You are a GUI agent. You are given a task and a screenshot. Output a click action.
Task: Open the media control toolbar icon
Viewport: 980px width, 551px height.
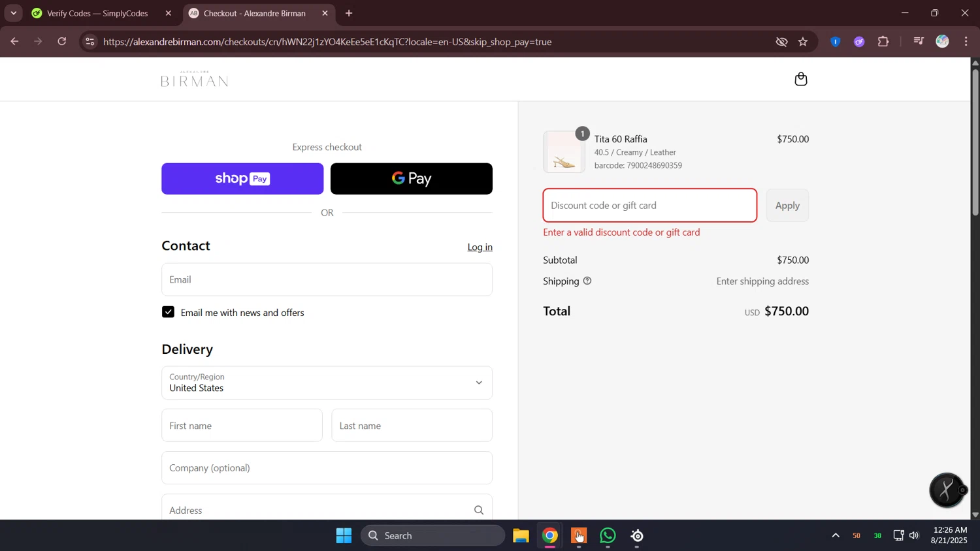tap(919, 42)
